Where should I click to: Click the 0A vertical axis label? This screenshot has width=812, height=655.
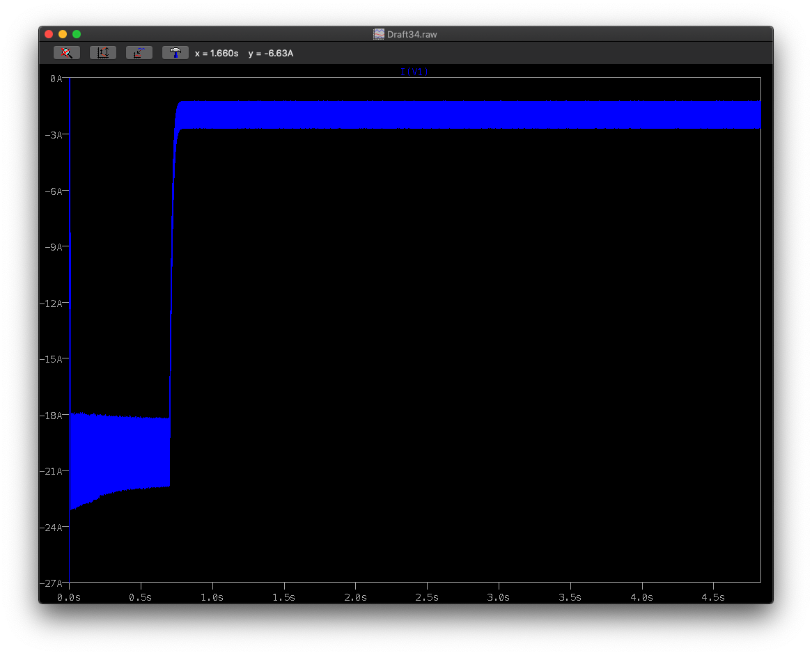pos(56,79)
